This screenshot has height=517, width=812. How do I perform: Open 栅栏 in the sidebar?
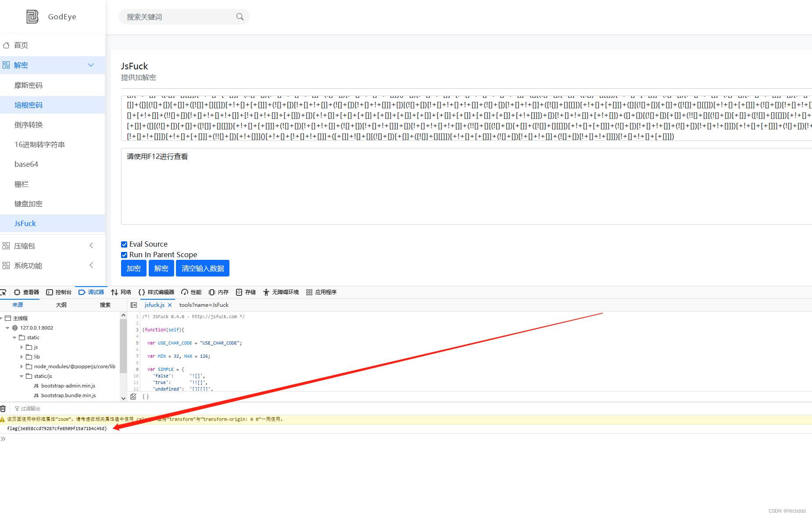point(52,184)
